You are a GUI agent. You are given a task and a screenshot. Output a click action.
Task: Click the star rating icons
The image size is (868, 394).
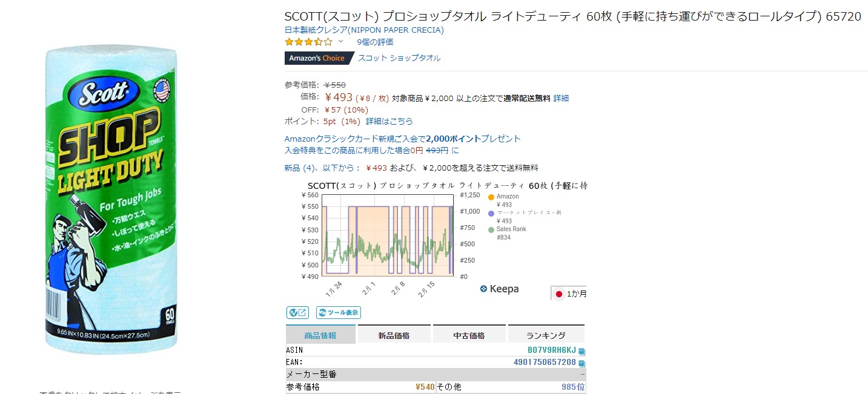coord(308,42)
